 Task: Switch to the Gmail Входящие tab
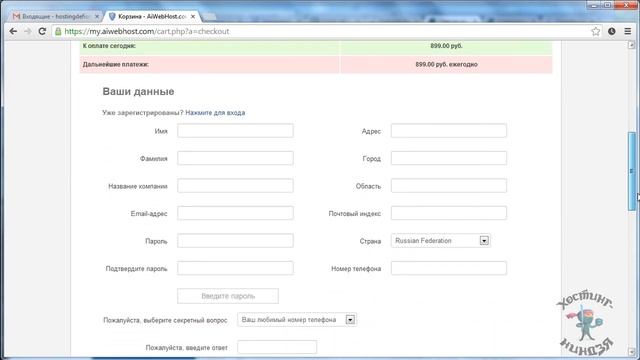55,16
